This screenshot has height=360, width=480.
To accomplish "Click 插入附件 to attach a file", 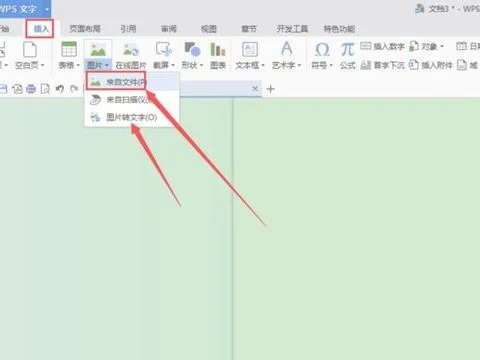I will pyautogui.click(x=430, y=65).
